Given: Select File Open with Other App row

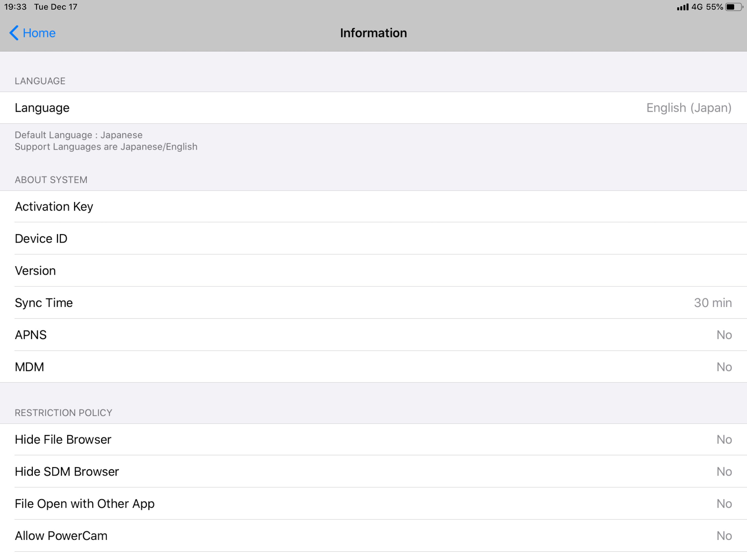Looking at the screenshot, I should tap(373, 504).
